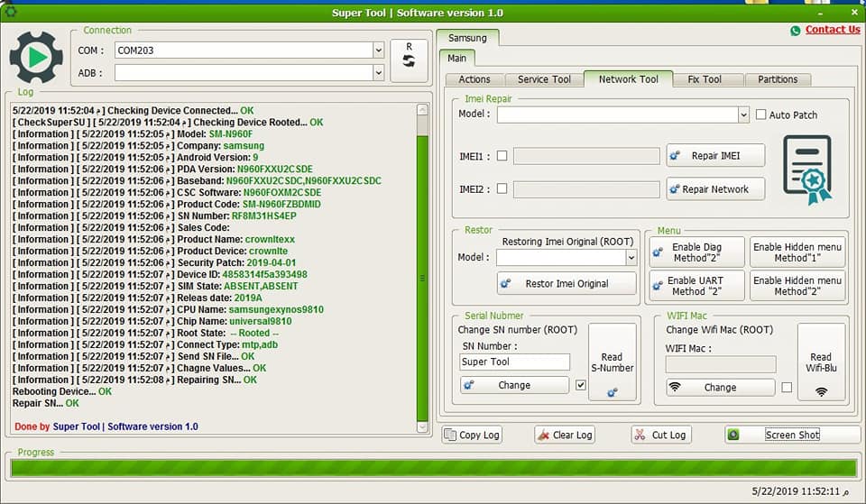This screenshot has width=866, height=504.
Task: Click Security Patch 2019-04-01 log entry
Action: 154,262
